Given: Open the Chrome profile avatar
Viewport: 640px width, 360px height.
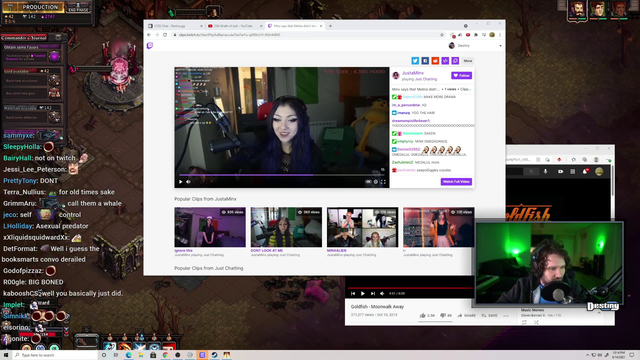Looking at the screenshot, I should pos(492,35).
